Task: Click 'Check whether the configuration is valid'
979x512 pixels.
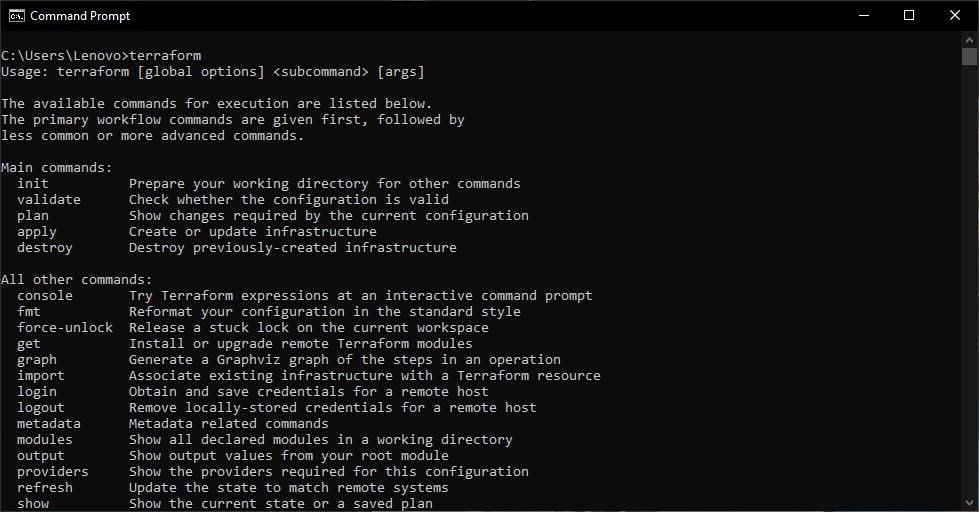Action: point(289,200)
